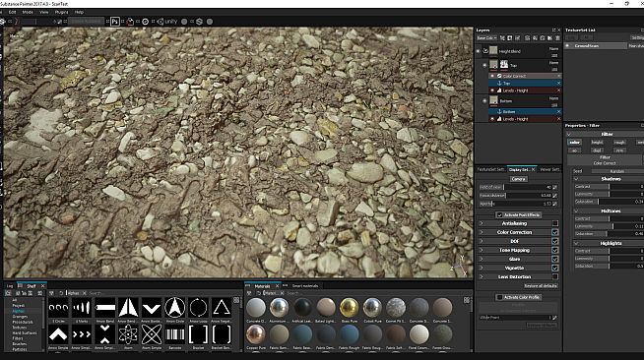Collapse the Shadows section
Screen dimensions: 644x360
576,179
